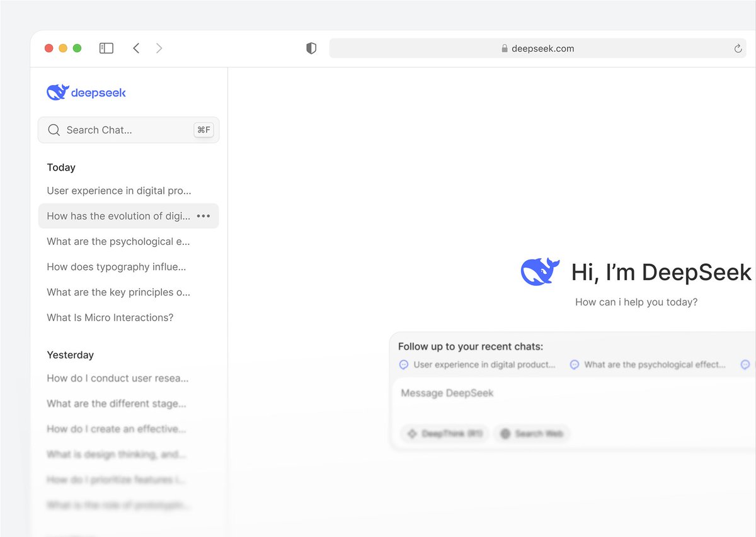
Task: Toggle the Search Web button
Action: (532, 434)
